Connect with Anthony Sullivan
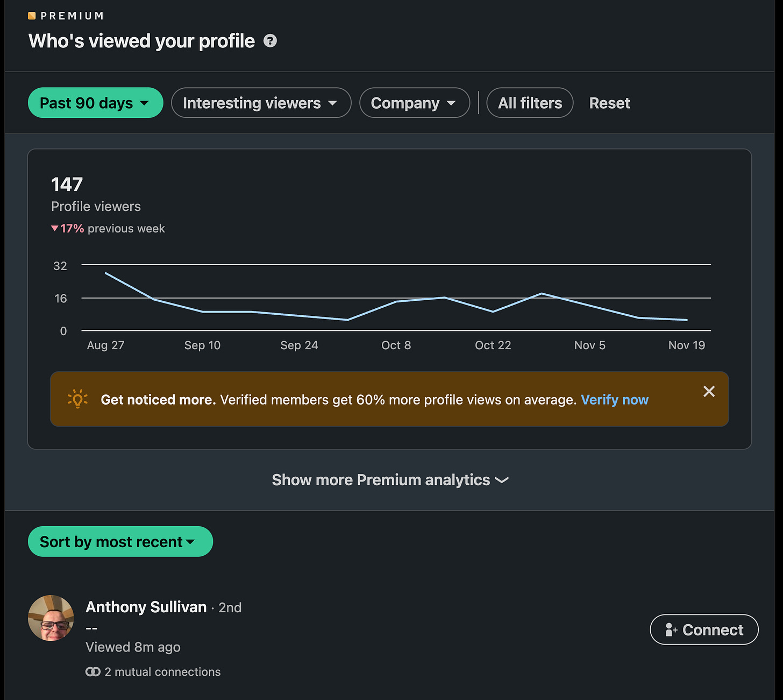Screen dimensions: 783x700 click(x=704, y=630)
